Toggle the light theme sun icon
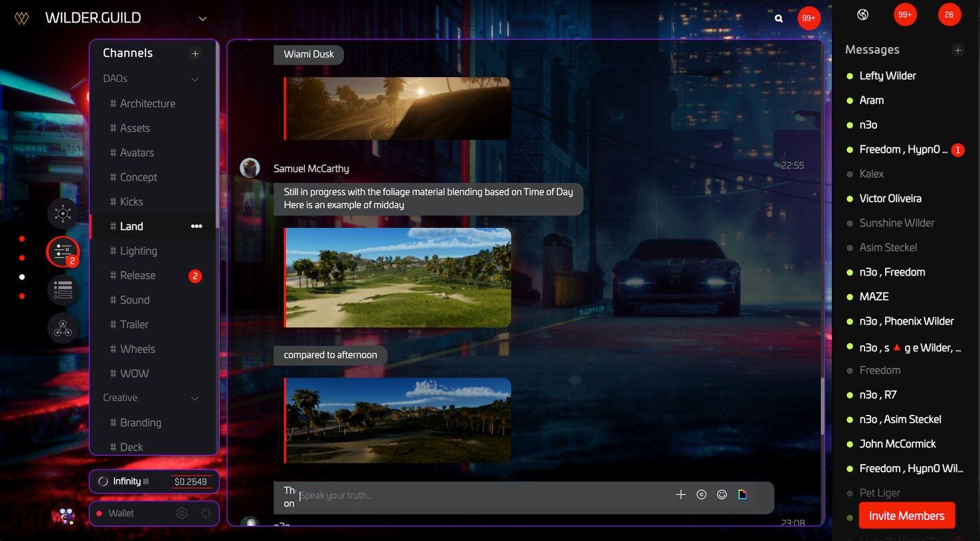 point(205,513)
